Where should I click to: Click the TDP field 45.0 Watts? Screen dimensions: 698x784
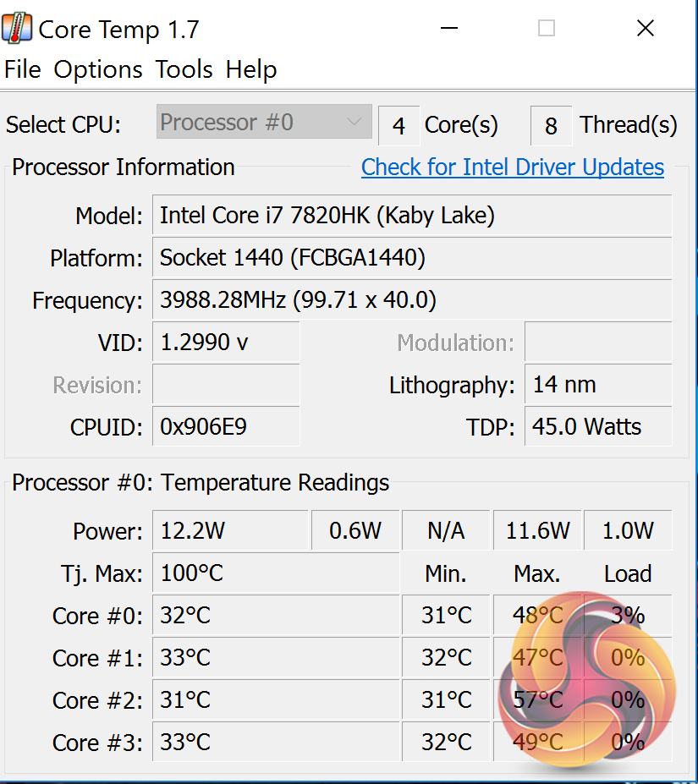point(598,427)
